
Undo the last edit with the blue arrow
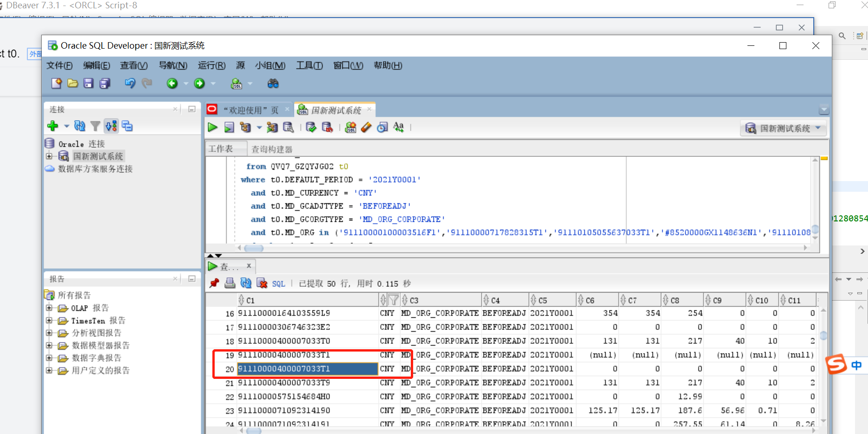[x=130, y=83]
